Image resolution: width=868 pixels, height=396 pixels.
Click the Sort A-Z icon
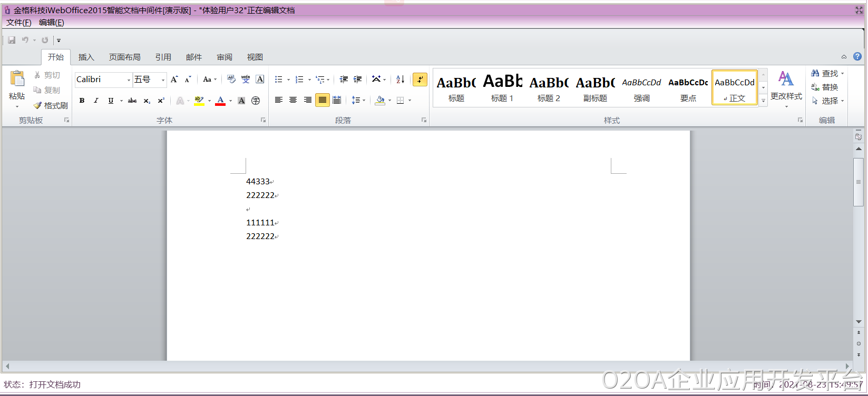[x=401, y=80]
